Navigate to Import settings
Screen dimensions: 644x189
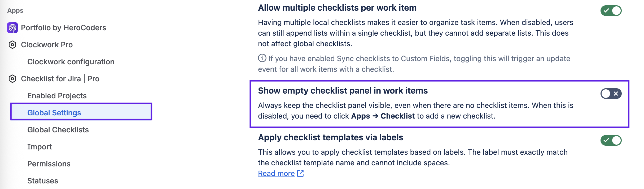[x=40, y=147]
